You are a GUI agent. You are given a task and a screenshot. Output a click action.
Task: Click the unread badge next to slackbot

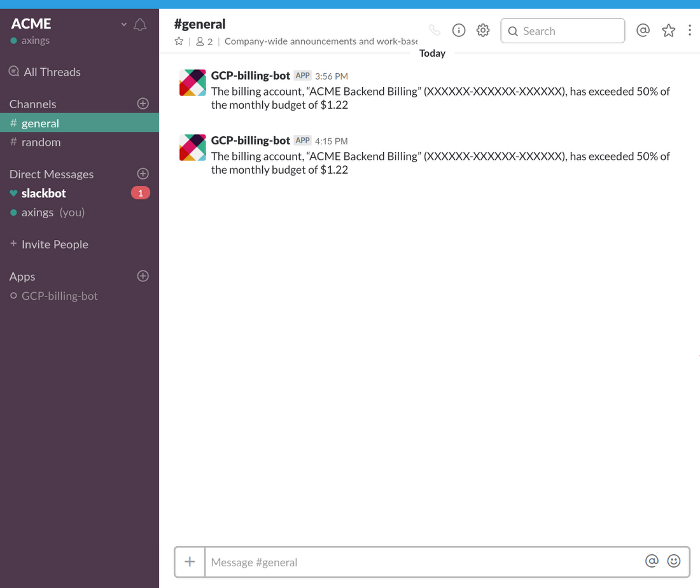click(140, 193)
